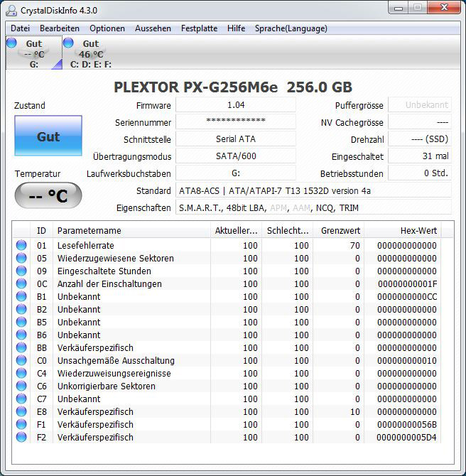Click blue health orb on C: D: E: F: tab
466x476 pixels.
[x=68, y=43]
